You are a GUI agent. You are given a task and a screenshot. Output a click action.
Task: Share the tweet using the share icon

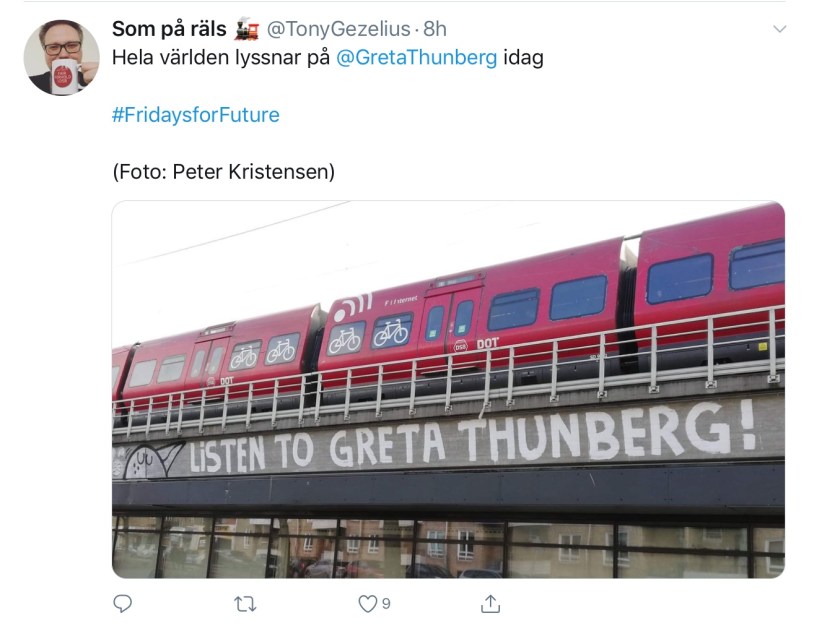(490, 604)
